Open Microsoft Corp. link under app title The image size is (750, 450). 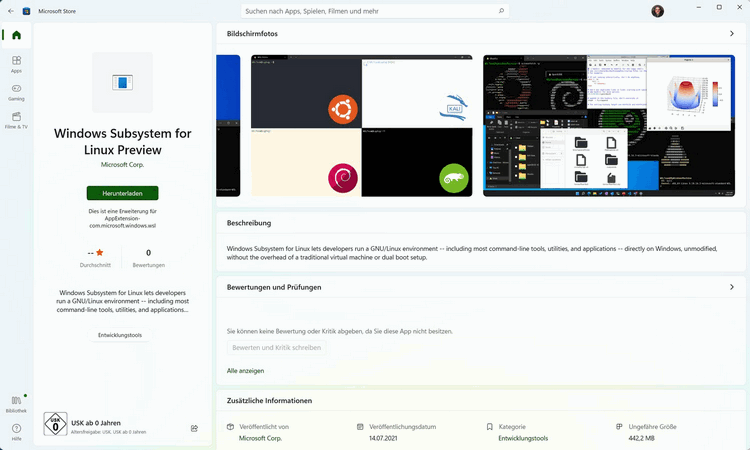122,165
